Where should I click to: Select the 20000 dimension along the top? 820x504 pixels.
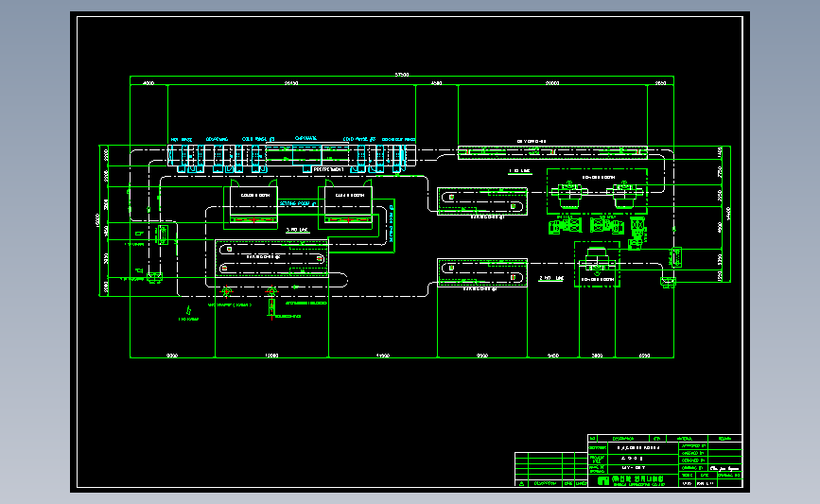click(552, 83)
